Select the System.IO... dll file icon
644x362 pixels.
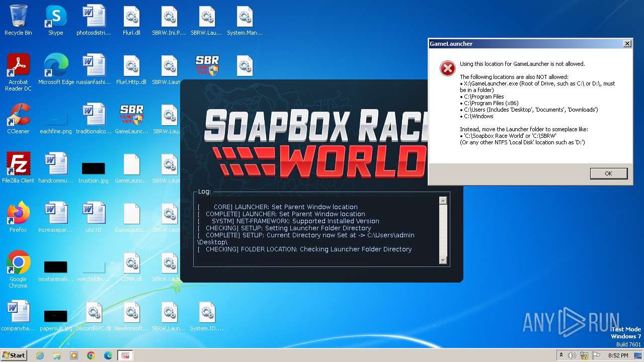[x=207, y=316]
